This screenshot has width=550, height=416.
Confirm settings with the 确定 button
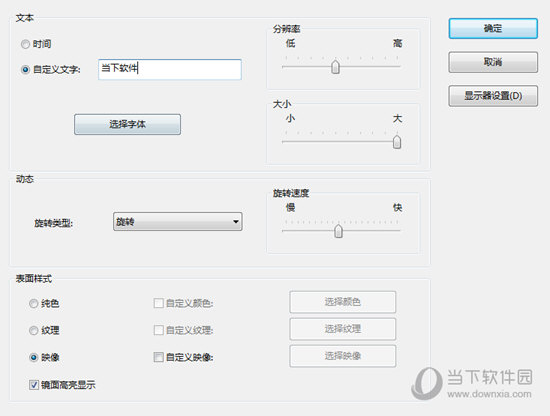pyautogui.click(x=493, y=28)
